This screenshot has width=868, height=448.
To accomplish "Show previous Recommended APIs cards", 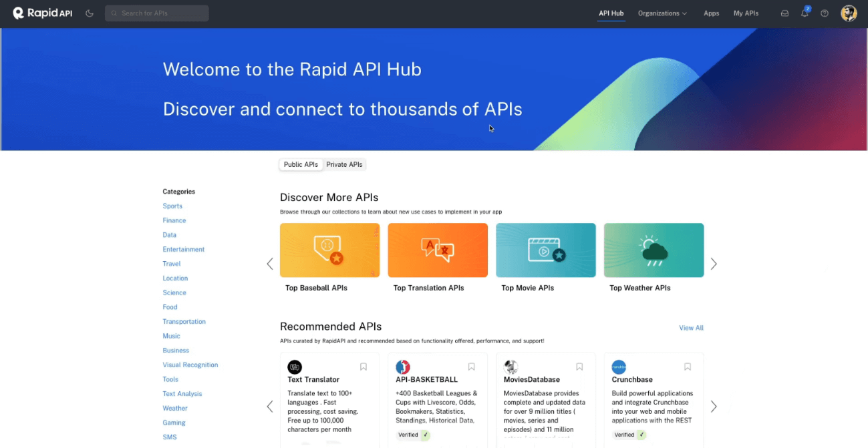I will (270, 406).
